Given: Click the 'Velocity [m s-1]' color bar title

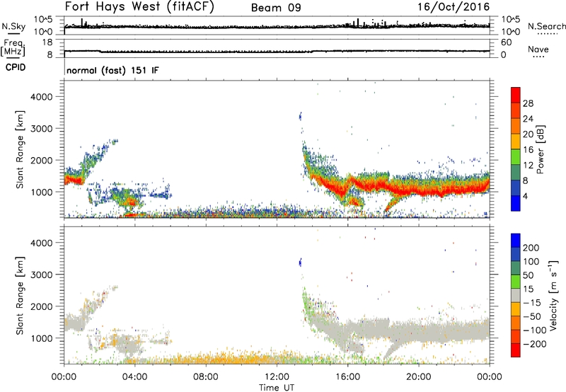Looking at the screenshot, I should click(553, 296).
